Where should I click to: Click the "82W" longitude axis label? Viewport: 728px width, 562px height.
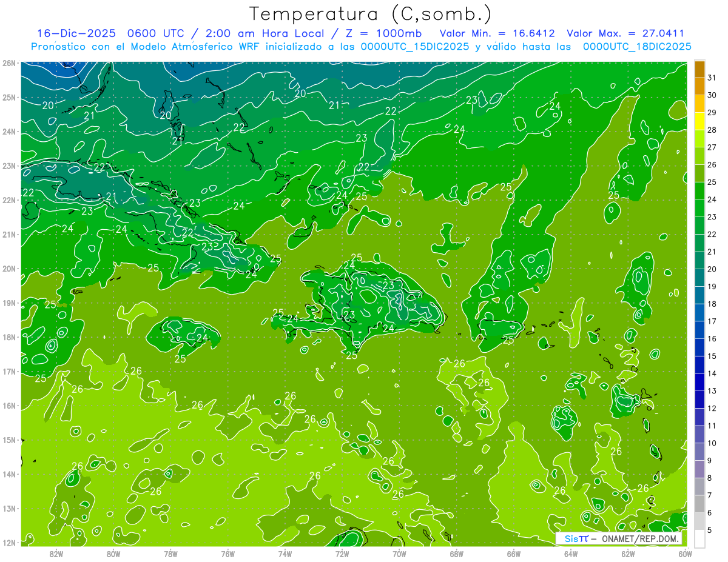[56, 554]
